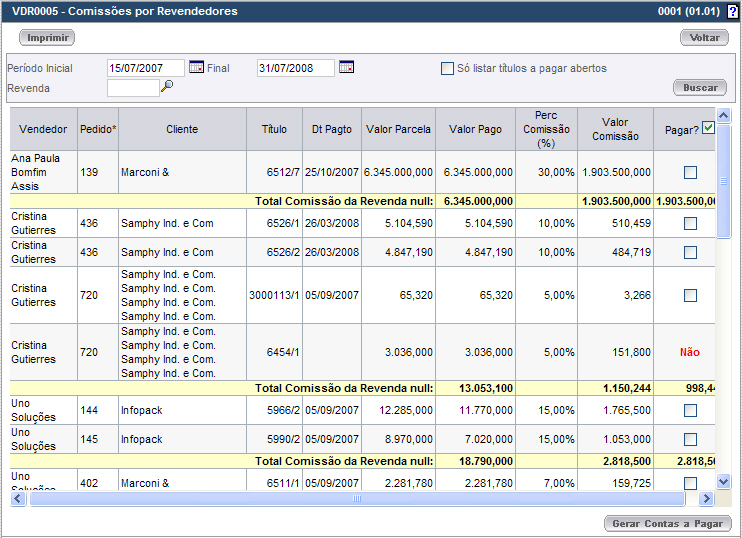This screenshot has width=742, height=538.
Task: Click the help question mark icon
Action: 732,11
